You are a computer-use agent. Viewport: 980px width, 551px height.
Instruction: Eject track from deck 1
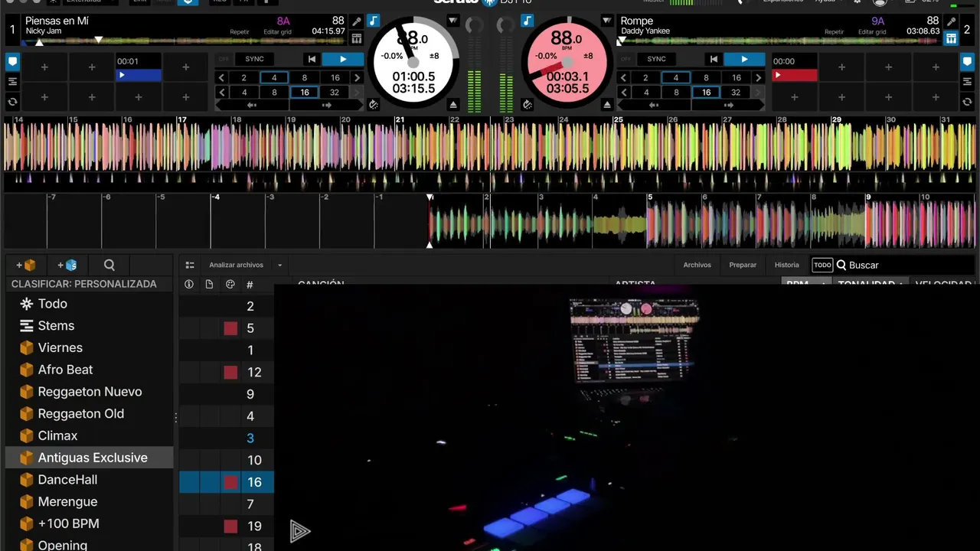453,104
